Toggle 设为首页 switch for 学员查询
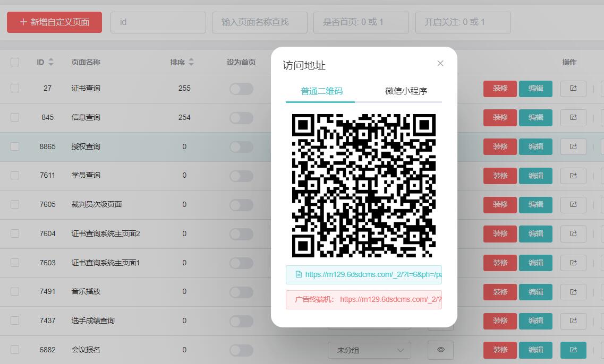The height and width of the screenshot is (364, 604). pos(242,176)
